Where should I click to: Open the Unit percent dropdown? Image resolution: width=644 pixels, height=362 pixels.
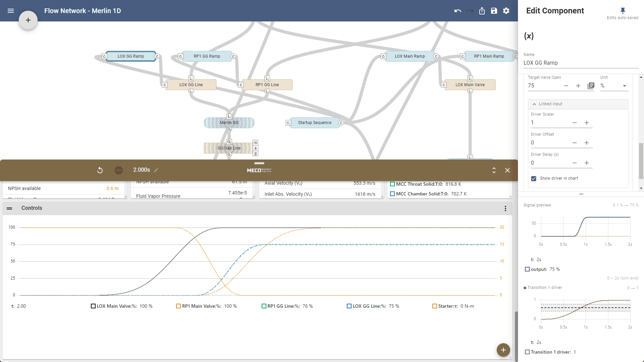(x=614, y=86)
